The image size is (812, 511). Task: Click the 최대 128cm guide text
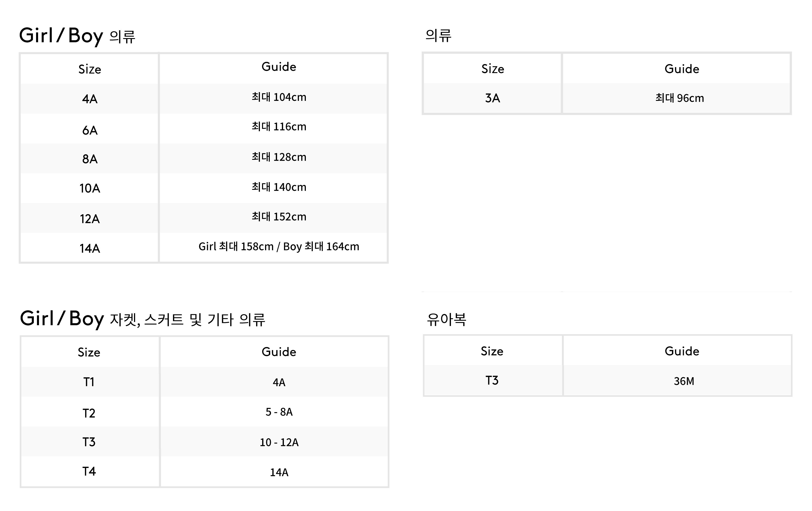pyautogui.click(x=279, y=157)
